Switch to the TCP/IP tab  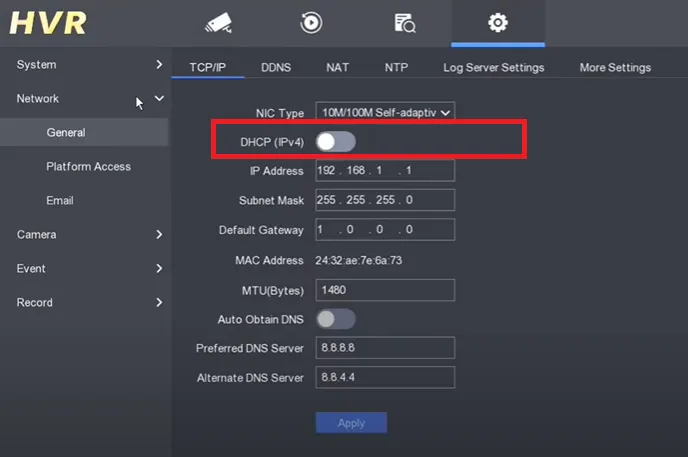point(208,67)
